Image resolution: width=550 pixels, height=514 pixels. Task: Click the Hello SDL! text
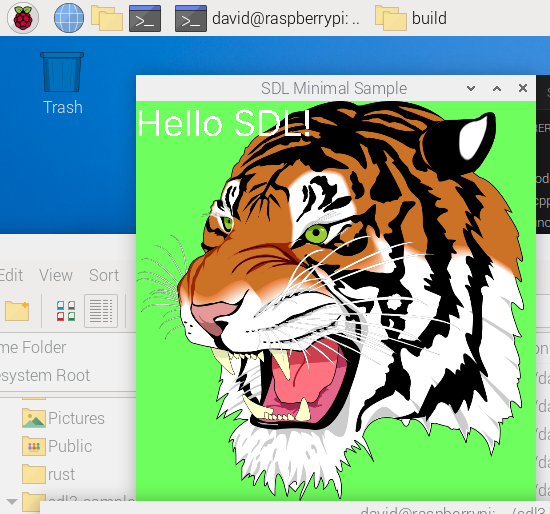(224, 123)
